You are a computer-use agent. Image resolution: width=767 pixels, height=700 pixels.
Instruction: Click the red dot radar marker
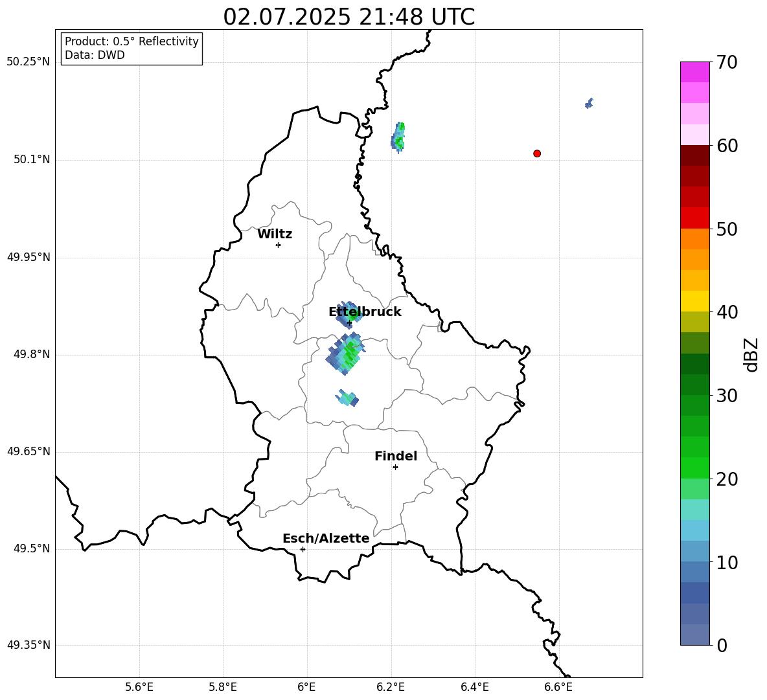[537, 153]
